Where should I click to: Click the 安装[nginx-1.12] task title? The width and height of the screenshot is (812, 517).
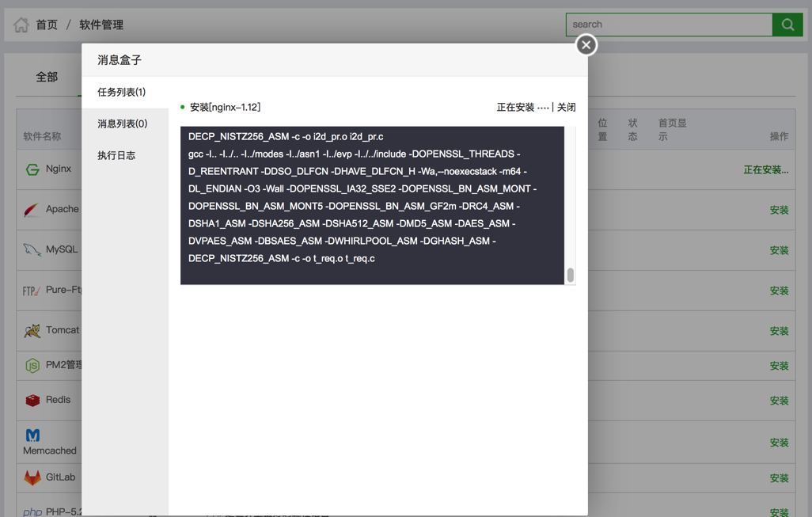[x=226, y=107]
